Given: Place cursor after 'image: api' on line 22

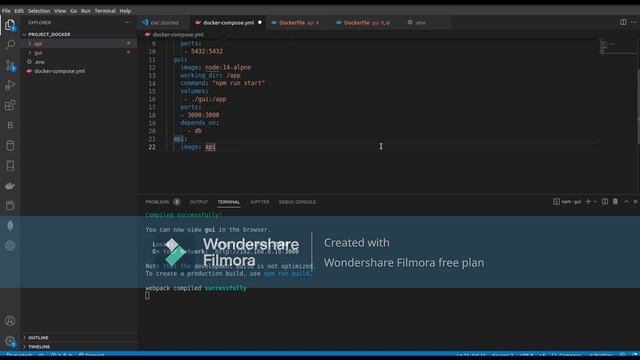Looking at the screenshot, I should pyautogui.click(x=216, y=147).
